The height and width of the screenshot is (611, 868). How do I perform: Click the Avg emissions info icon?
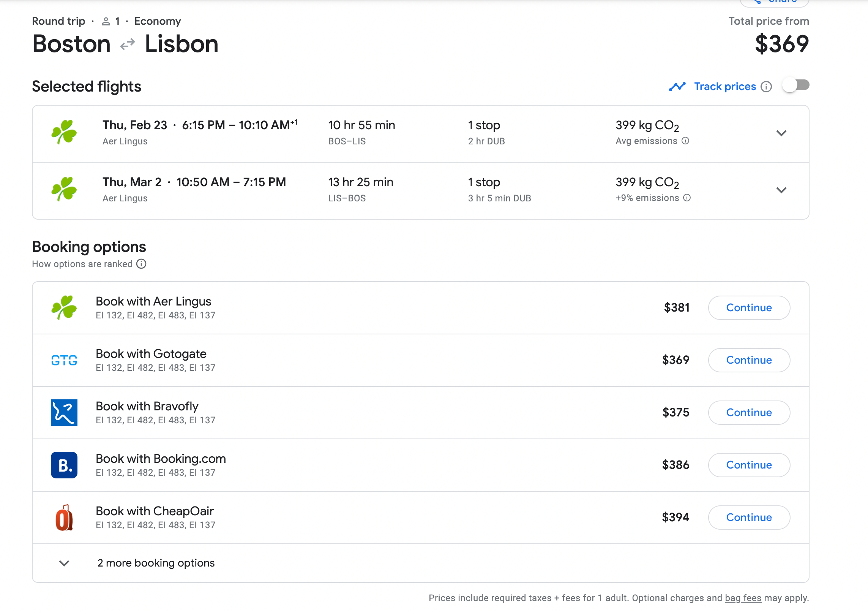coord(685,141)
